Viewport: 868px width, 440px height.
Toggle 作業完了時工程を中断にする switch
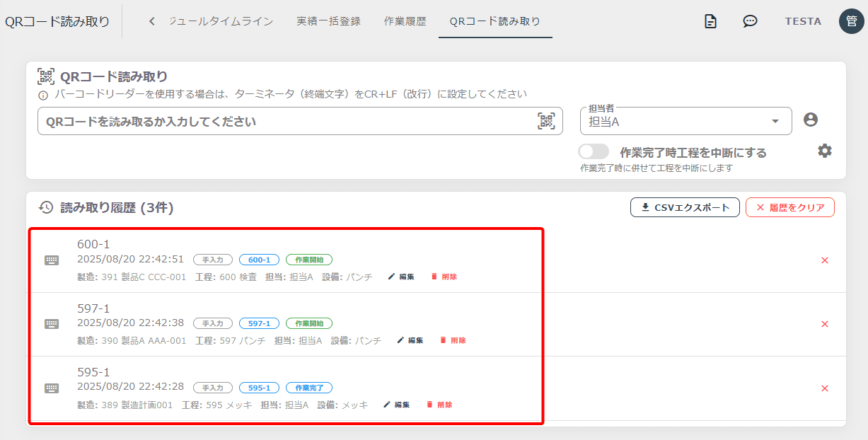click(x=594, y=152)
